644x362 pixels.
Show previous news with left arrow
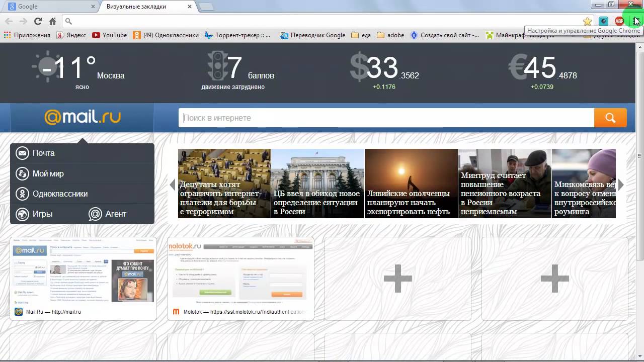pyautogui.click(x=173, y=185)
